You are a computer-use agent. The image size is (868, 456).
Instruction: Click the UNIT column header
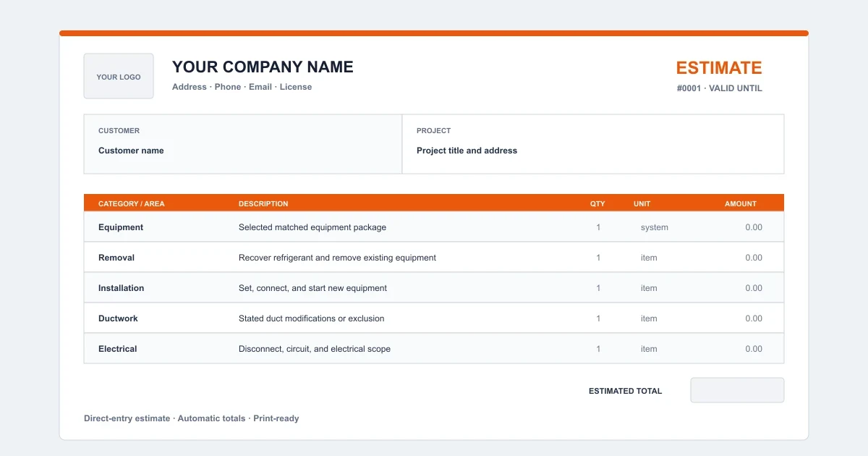pos(642,203)
